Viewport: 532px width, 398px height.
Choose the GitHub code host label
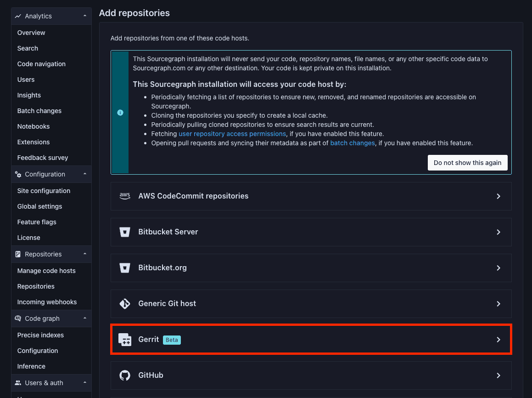coord(151,375)
